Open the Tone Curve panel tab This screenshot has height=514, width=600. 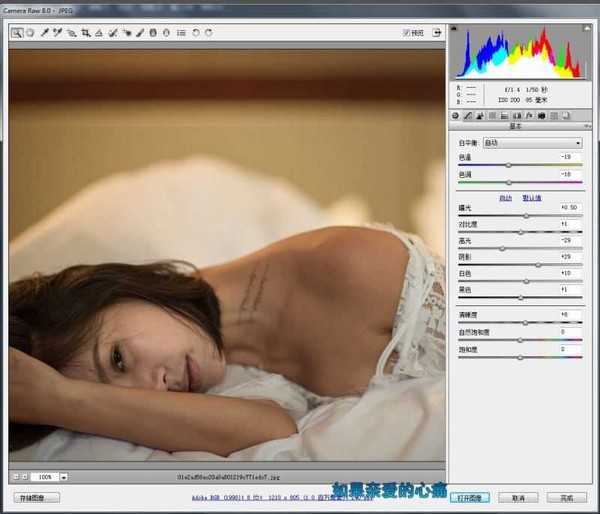click(467, 116)
